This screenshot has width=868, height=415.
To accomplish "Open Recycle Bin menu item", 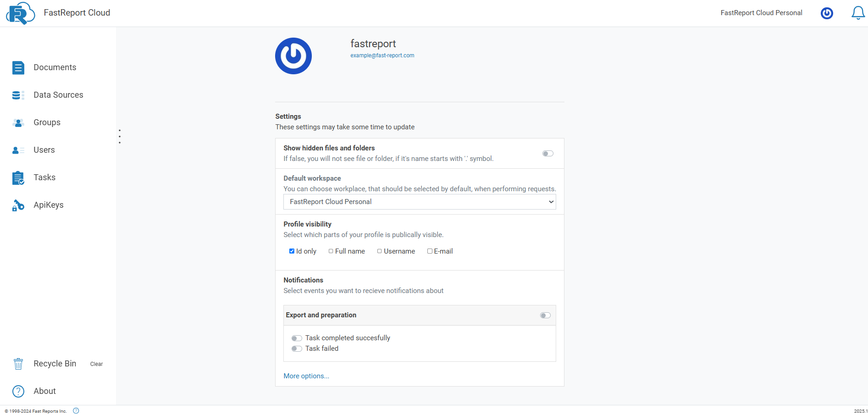I will point(55,364).
